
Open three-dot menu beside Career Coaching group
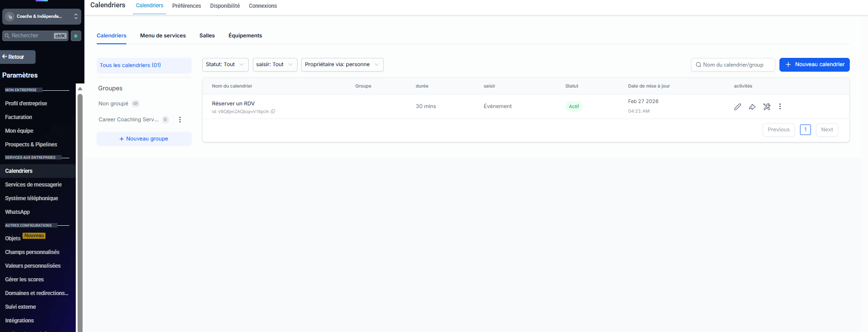click(180, 119)
